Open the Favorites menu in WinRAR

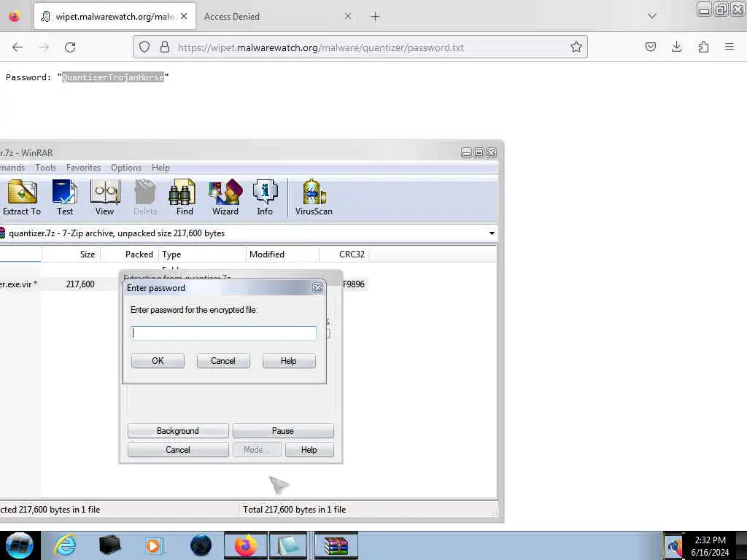tap(83, 168)
